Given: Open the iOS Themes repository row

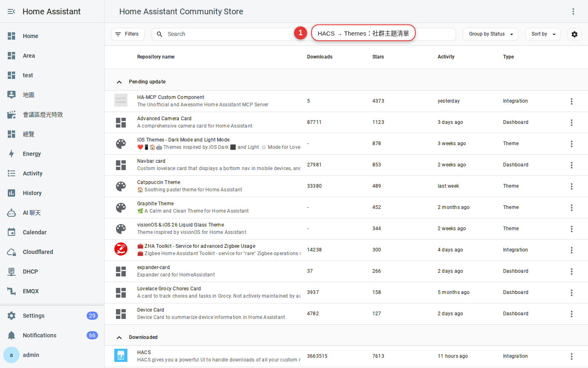Looking at the screenshot, I should [x=346, y=144].
